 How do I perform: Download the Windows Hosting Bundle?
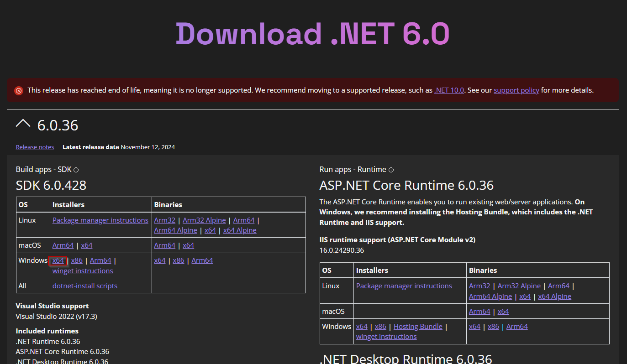418,327
